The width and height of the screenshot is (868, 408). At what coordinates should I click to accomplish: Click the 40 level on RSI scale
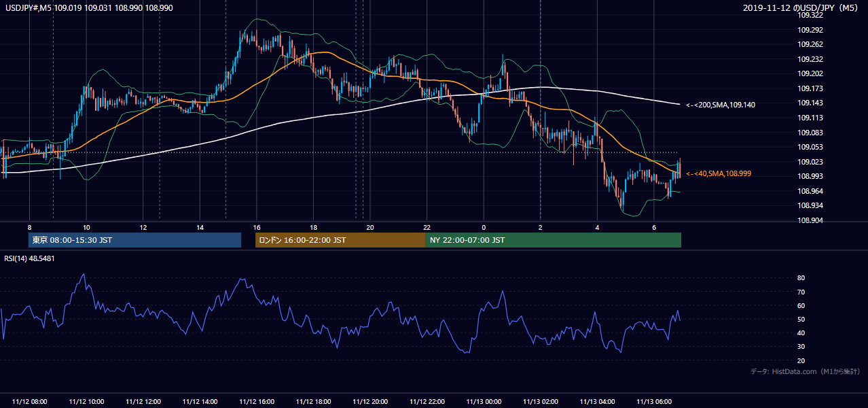pyautogui.click(x=801, y=333)
